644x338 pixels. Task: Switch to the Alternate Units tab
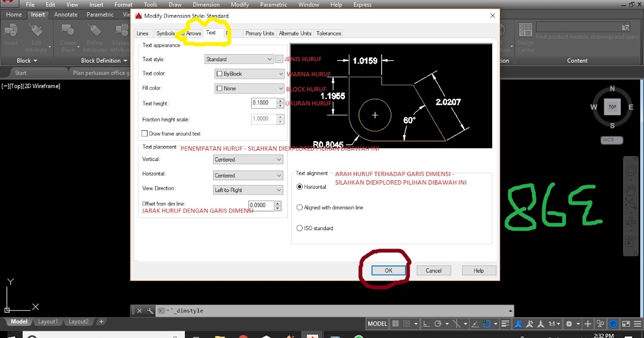click(295, 33)
